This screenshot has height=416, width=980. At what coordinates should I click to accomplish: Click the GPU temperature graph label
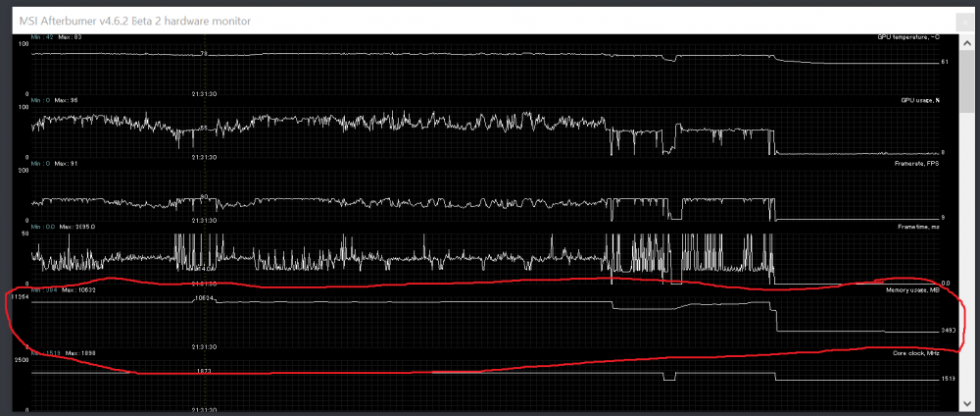click(x=908, y=37)
